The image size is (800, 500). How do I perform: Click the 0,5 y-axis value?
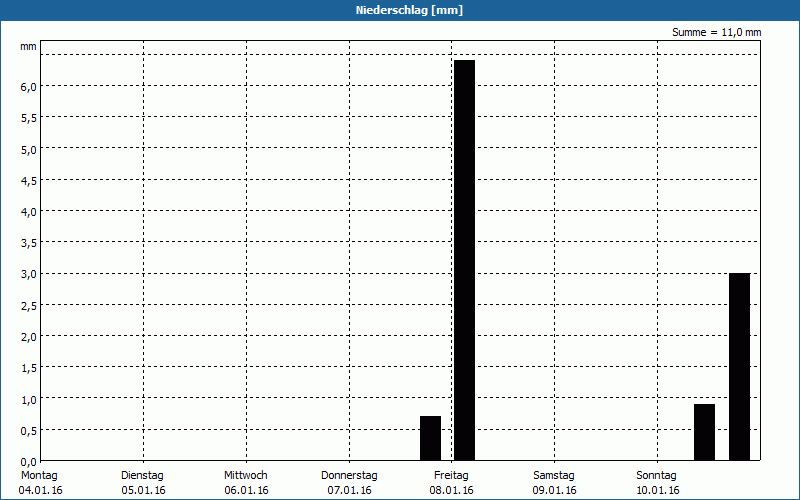pyautogui.click(x=29, y=431)
